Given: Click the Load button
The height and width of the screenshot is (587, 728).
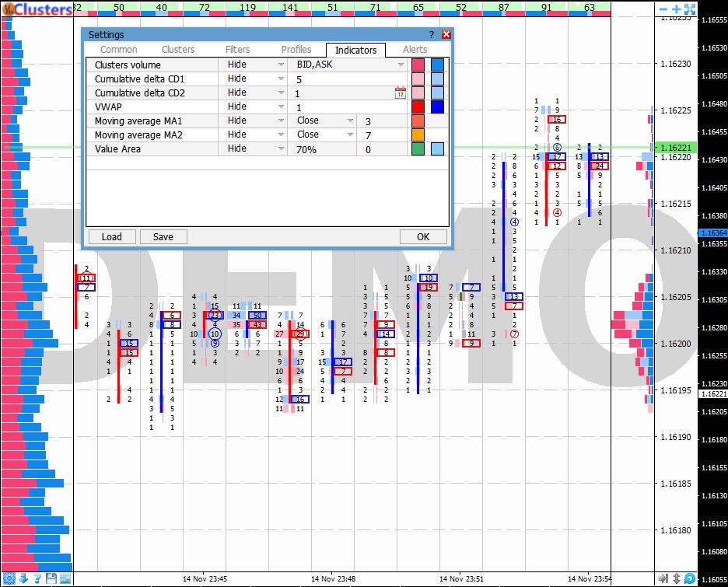Looking at the screenshot, I should pyautogui.click(x=111, y=237).
